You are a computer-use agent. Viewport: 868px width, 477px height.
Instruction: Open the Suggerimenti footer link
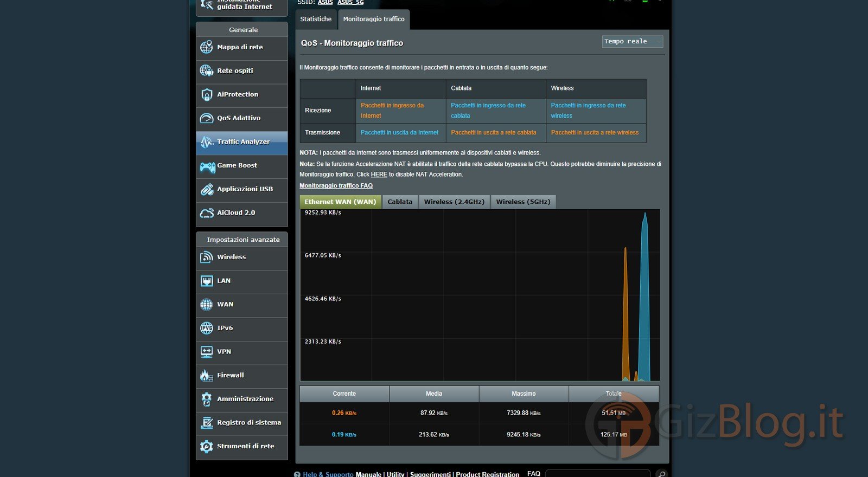(x=430, y=474)
